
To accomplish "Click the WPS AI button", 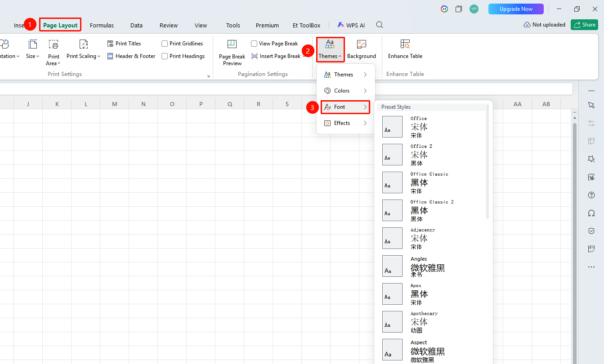I will (351, 25).
